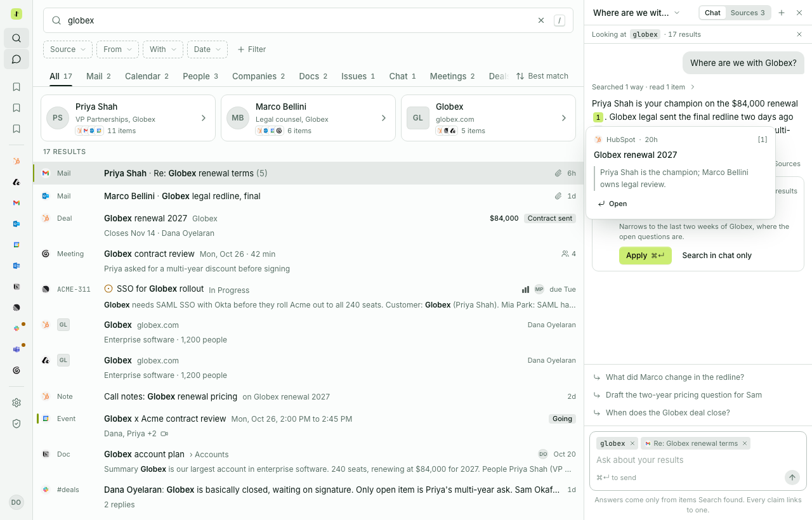
Task: Open the search view from the sidebar
Action: coord(16,38)
